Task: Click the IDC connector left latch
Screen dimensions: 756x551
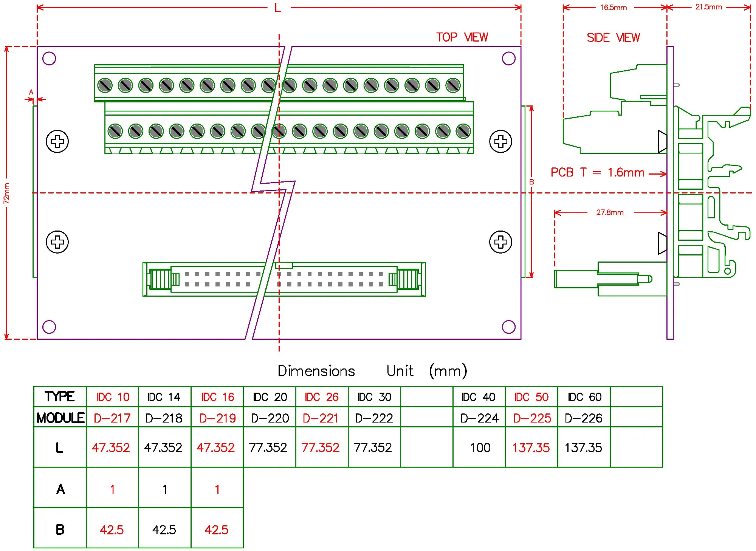Action: point(160,279)
